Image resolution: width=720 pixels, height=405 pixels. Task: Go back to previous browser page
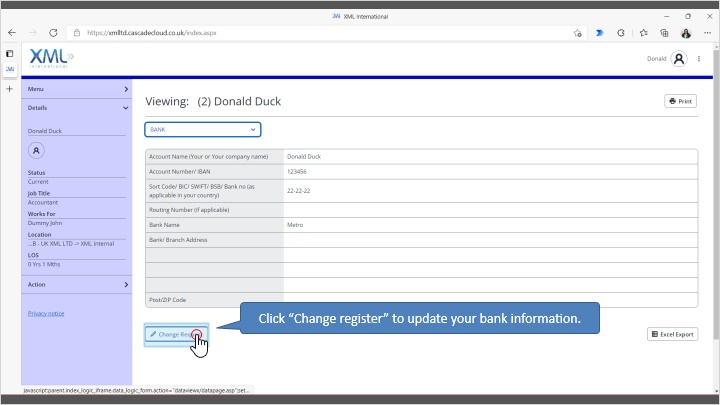(x=12, y=32)
